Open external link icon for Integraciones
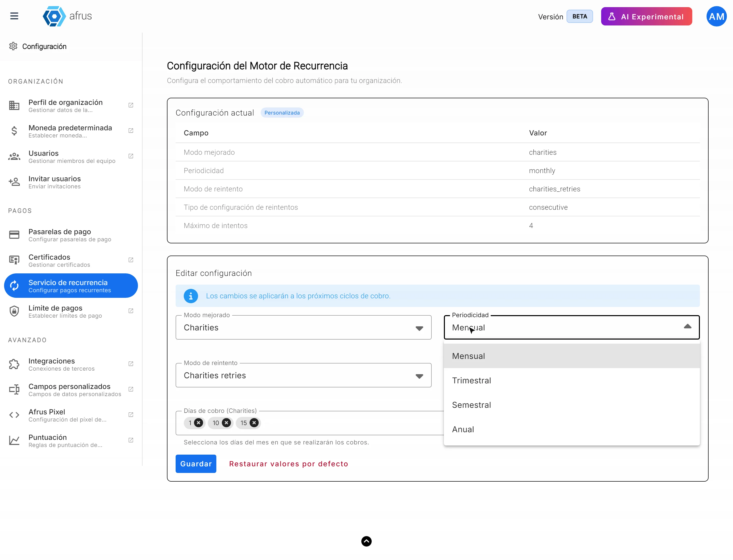733x560 pixels. click(x=131, y=364)
